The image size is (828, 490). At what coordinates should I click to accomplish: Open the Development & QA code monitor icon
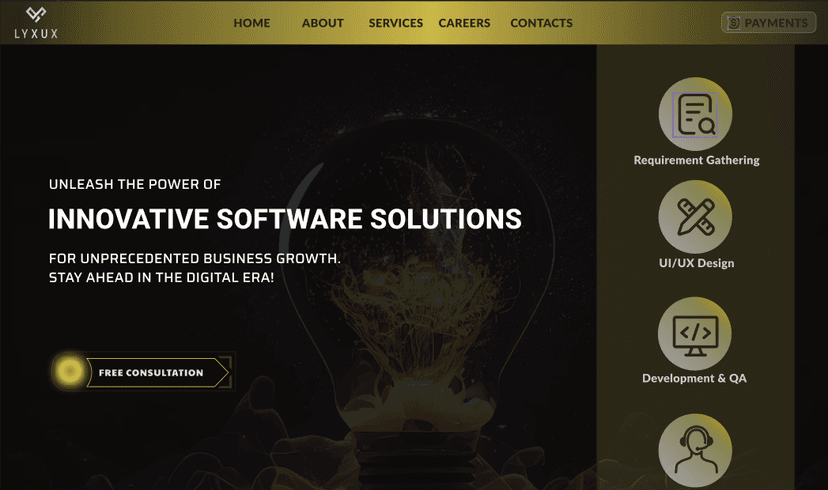[695, 333]
